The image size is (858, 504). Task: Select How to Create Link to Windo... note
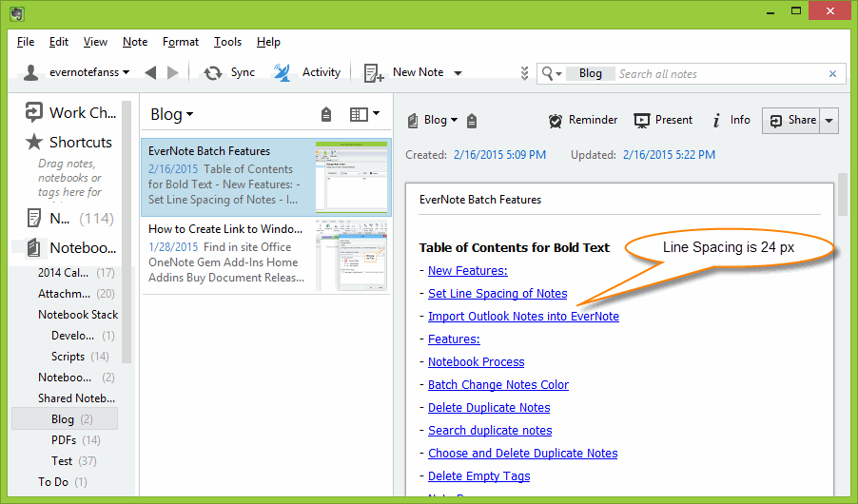coord(266,256)
